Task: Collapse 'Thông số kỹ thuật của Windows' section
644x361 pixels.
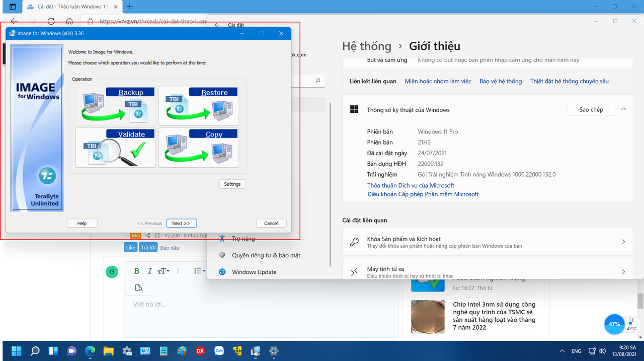Action: [x=623, y=109]
